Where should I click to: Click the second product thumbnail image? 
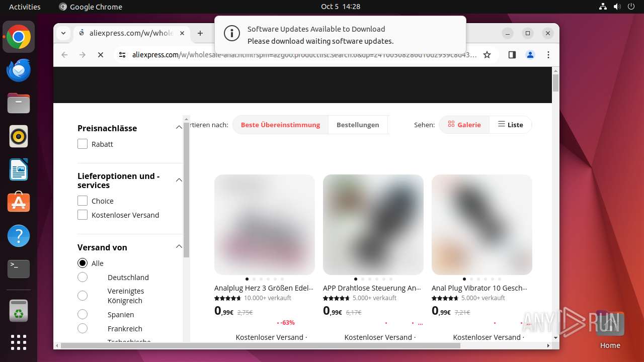373,225
